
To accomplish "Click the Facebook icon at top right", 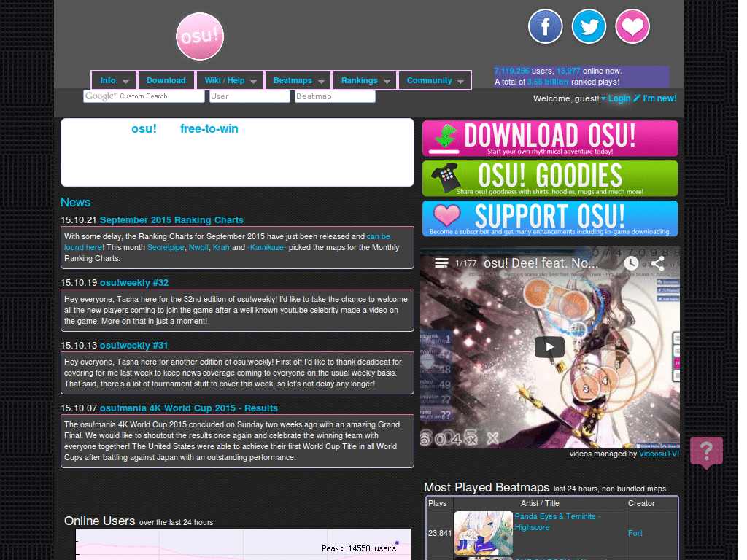I will tap(545, 26).
